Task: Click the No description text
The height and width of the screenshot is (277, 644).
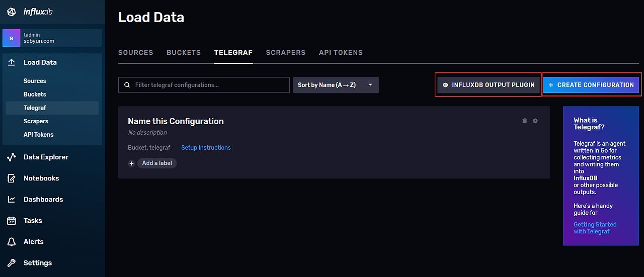Action: pos(147,133)
